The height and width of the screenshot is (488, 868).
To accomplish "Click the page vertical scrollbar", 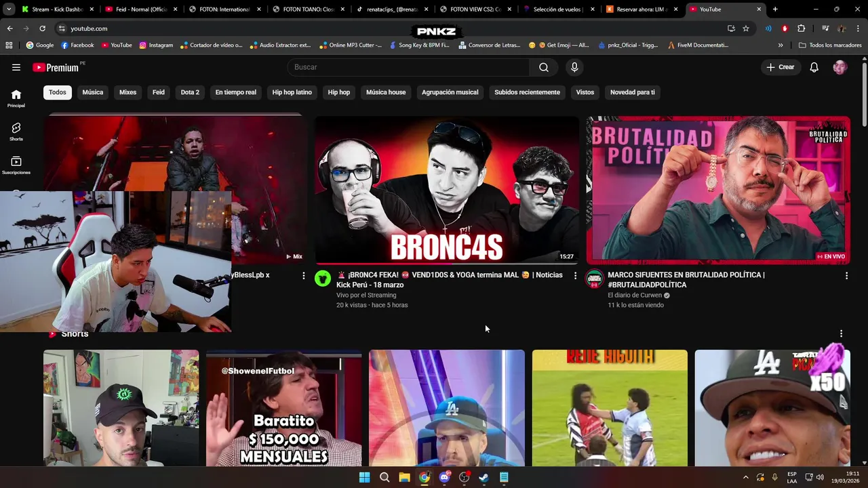I will click(x=864, y=95).
